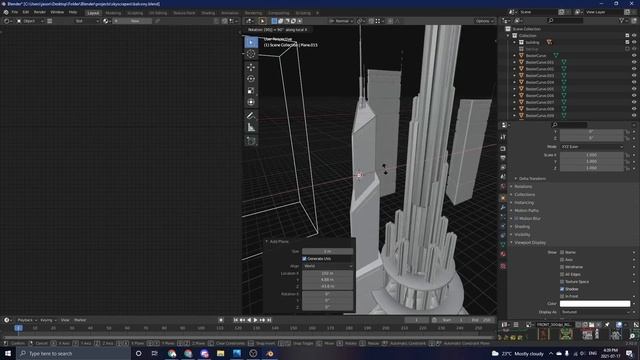Click the white Color swatch in Viewport Display

(595, 304)
